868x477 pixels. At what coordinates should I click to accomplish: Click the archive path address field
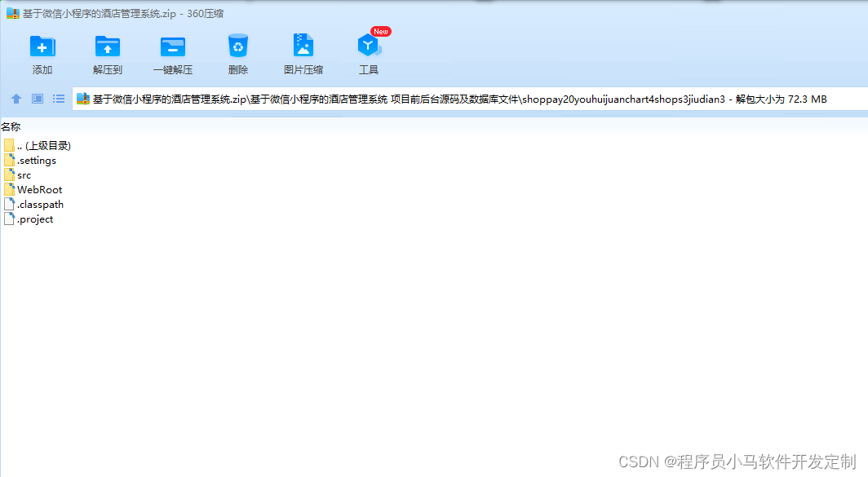469,99
